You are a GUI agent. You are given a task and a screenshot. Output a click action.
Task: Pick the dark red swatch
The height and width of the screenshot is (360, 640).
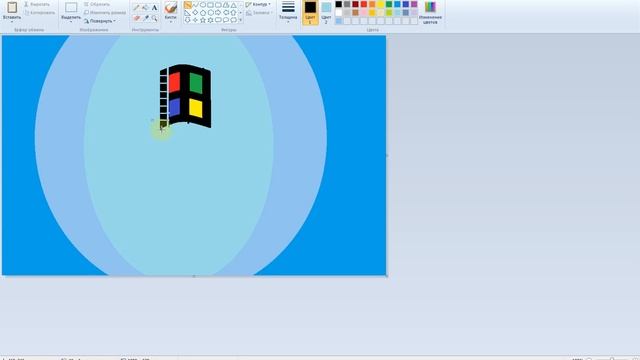coord(356,4)
